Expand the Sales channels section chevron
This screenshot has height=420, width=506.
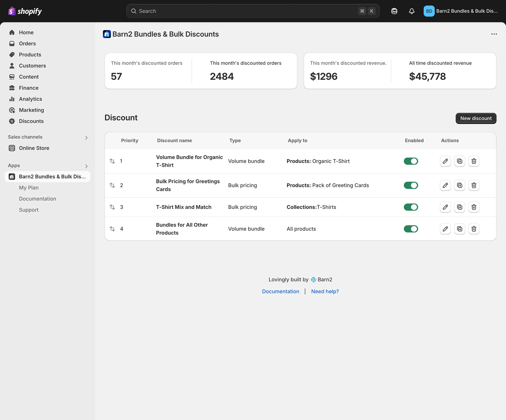point(86,138)
